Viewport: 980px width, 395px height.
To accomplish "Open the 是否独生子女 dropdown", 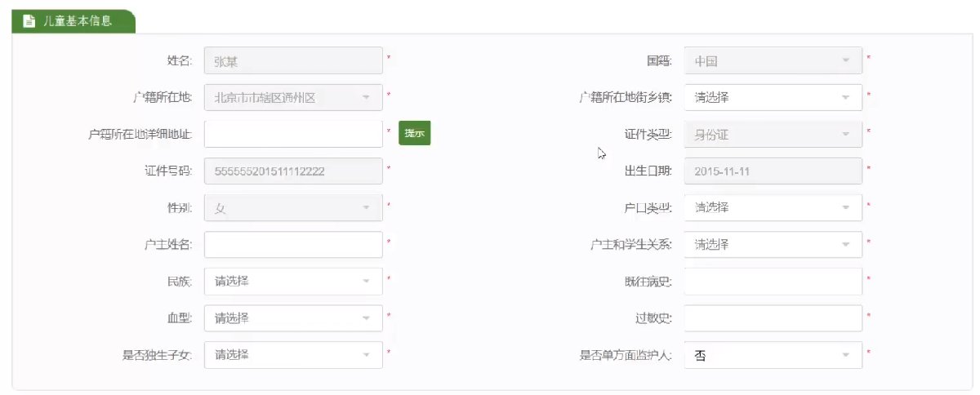I will tap(293, 355).
